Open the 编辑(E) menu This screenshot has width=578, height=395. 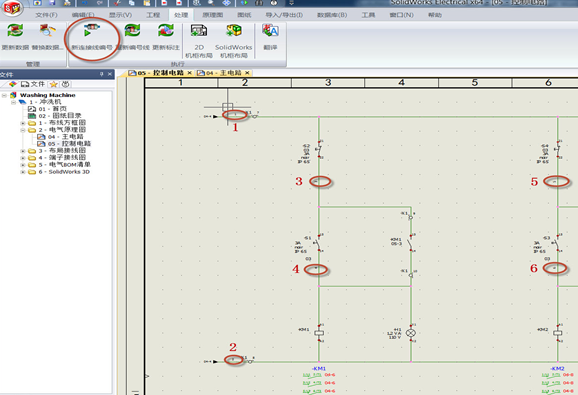tap(83, 15)
